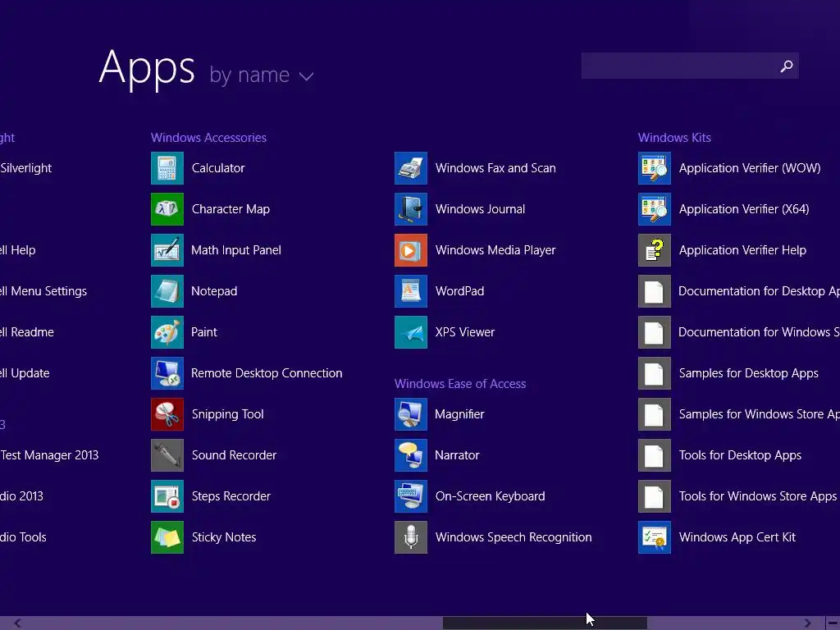840x630 pixels.
Task: Open the Math Input Panel icon
Action: [x=167, y=250]
